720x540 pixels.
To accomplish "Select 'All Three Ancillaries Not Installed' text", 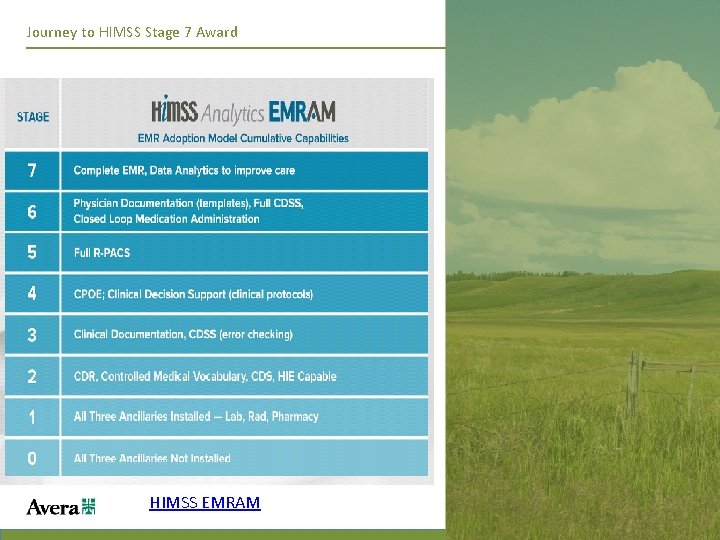I will tap(152, 458).
